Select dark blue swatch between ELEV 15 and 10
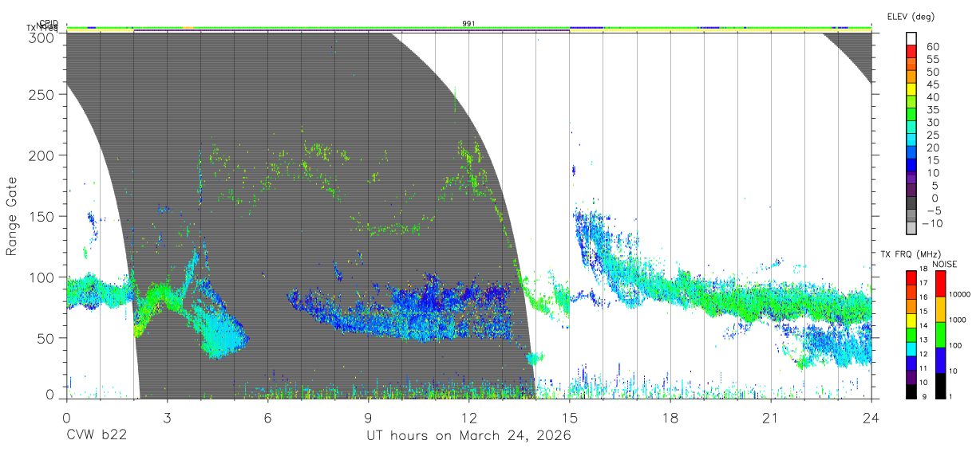This screenshot has width=980, height=452. tap(912, 165)
